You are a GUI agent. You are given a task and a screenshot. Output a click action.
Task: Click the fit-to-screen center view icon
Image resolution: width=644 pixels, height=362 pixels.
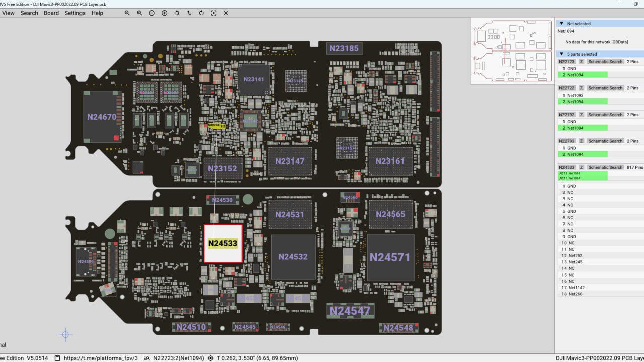tap(214, 13)
